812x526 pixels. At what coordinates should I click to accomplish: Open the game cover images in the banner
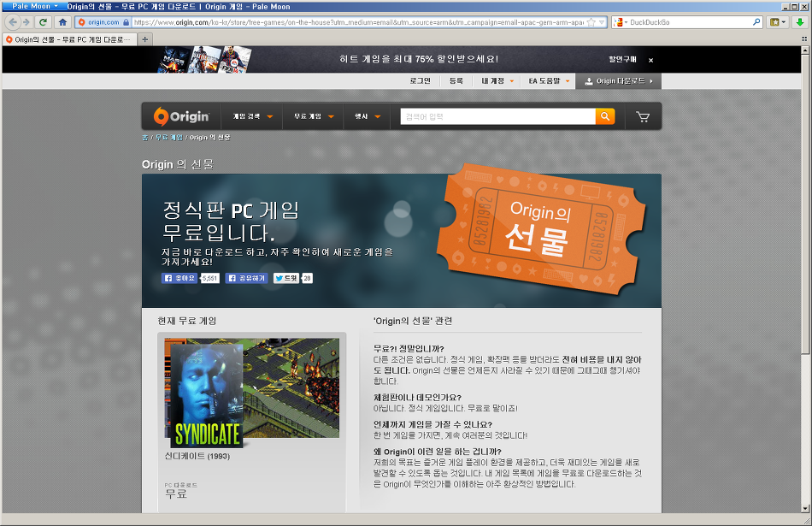click(204, 59)
